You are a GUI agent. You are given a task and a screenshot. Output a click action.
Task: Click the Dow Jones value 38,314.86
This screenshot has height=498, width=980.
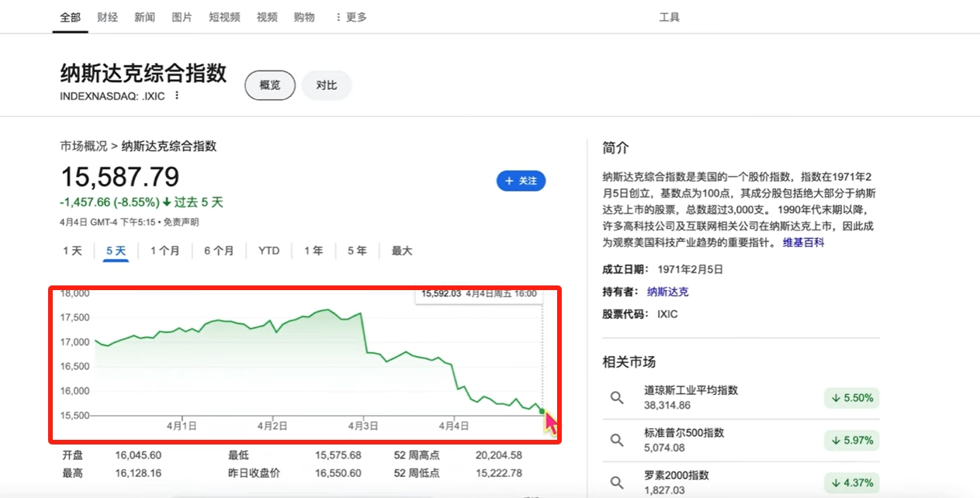(x=667, y=405)
